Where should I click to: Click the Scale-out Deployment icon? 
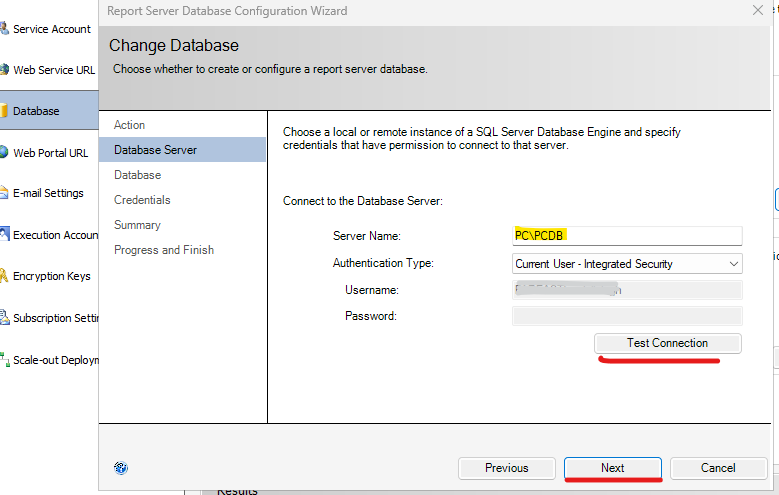(x=5, y=359)
